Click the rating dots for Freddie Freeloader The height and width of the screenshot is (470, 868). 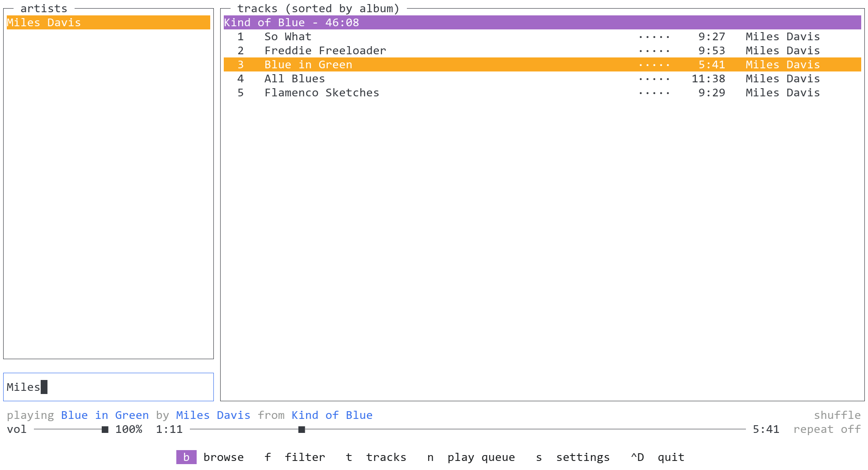(654, 51)
